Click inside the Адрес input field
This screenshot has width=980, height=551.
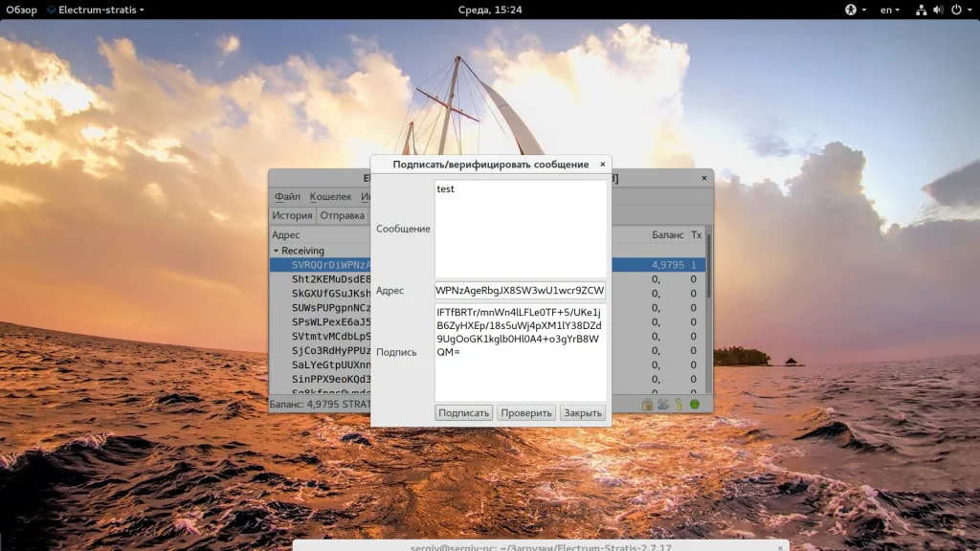tap(520, 291)
